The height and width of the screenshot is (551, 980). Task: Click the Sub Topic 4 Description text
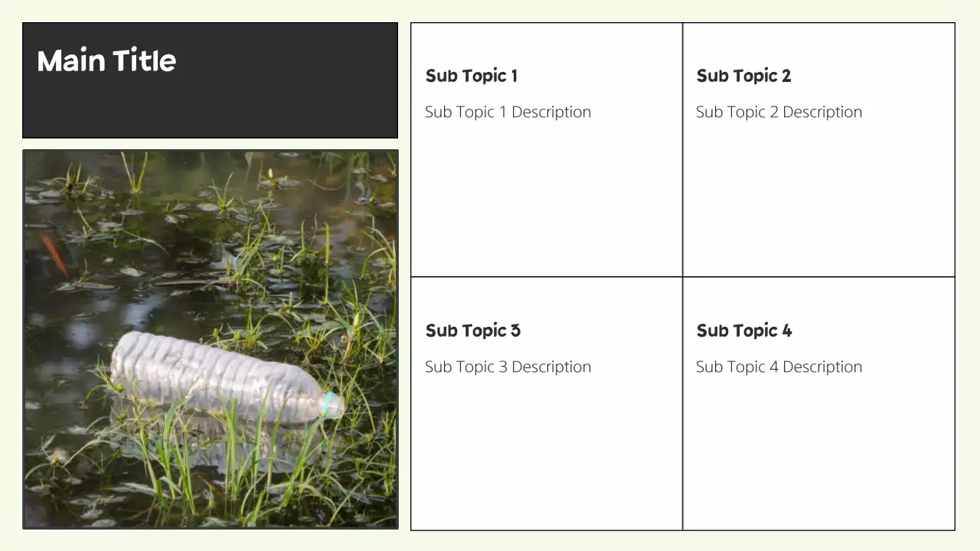pos(779,367)
